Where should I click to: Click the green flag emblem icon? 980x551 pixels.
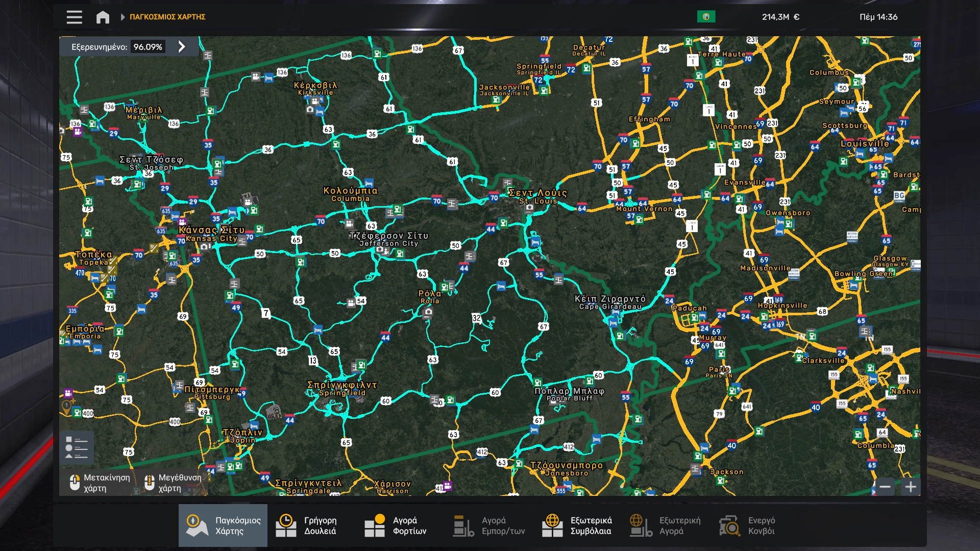point(706,17)
